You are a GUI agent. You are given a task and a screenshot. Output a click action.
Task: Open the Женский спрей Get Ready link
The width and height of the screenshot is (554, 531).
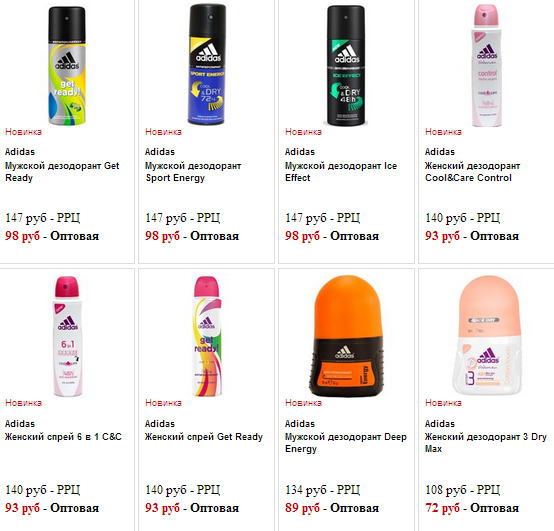(204, 437)
